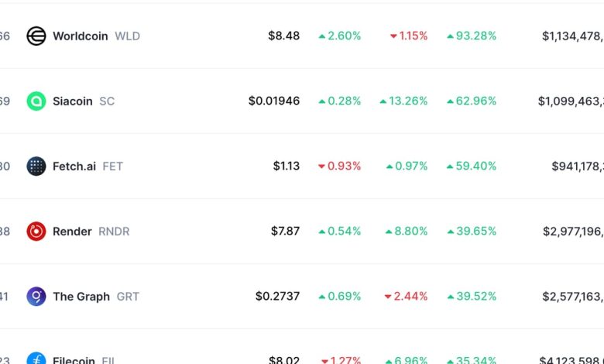Screen dimensions: 604x364
Task: Click The Graph's -2.44% change value
Action: [x=406, y=296]
